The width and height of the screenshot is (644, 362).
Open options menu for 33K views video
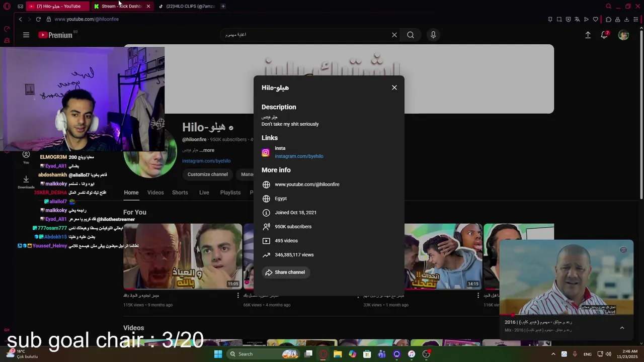click(x=478, y=296)
